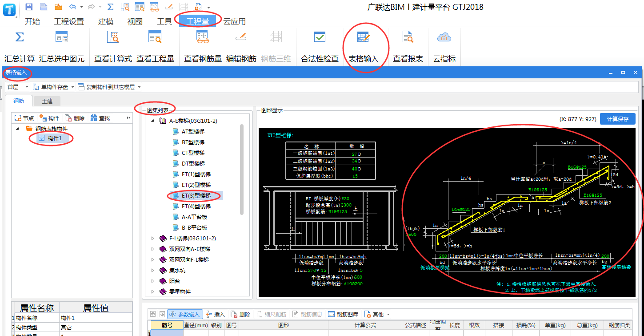Open 查看工程量 in the ribbon
This screenshot has width=644, height=336.
pos(155,47)
